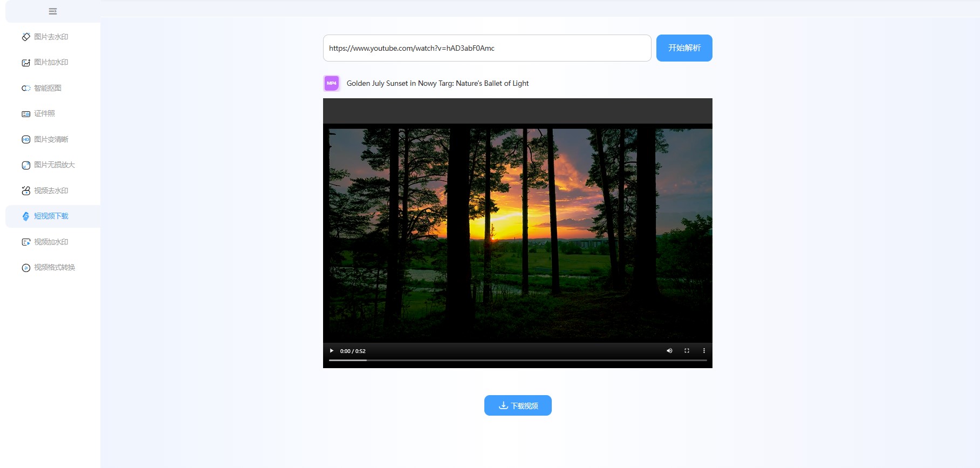
Task: Focus the YouTube URL input field
Action: click(x=487, y=48)
